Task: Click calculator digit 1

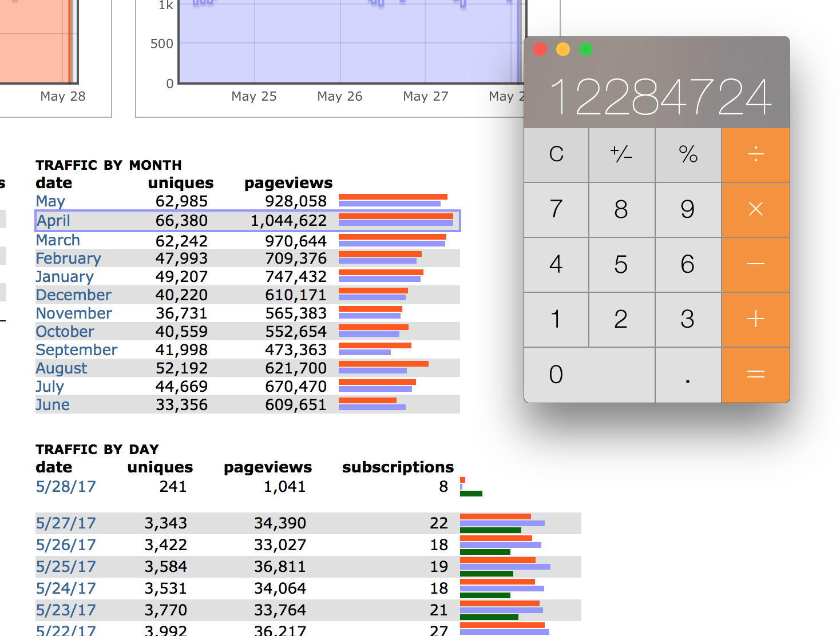Action: point(556,319)
